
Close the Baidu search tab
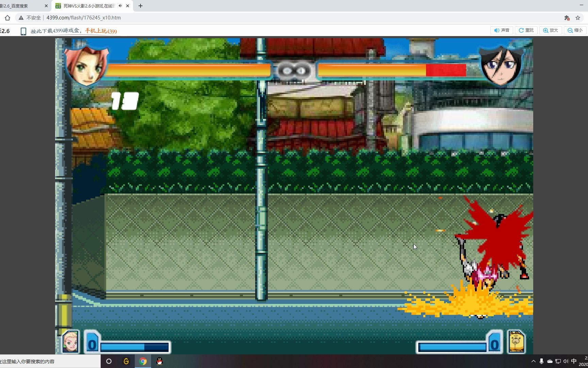coord(46,6)
